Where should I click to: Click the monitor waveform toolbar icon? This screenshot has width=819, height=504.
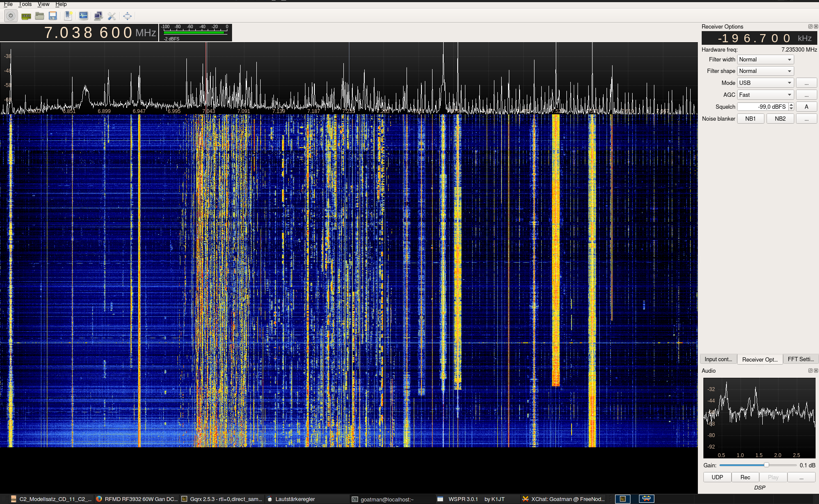click(x=84, y=16)
